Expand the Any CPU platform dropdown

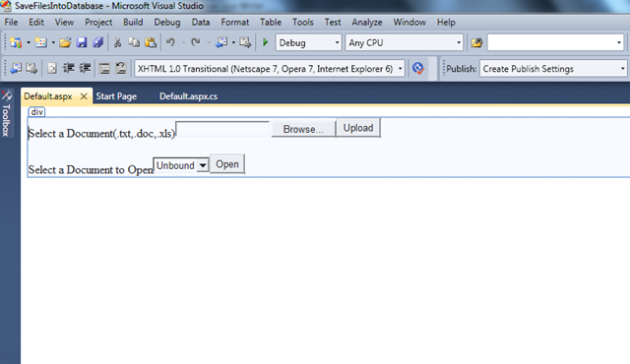pos(459,43)
